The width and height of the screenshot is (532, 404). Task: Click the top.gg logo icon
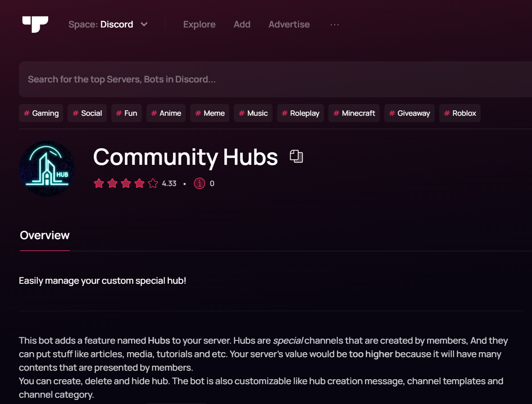(x=35, y=24)
